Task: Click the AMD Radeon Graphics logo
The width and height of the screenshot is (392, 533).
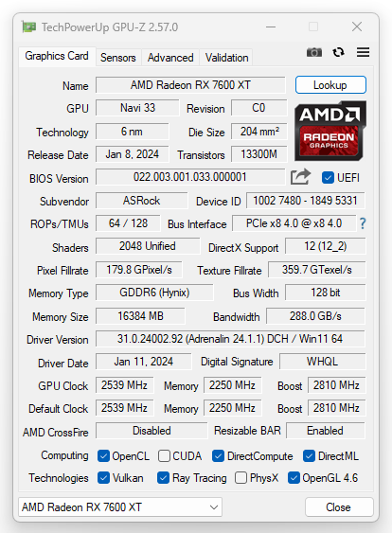Action: tap(330, 131)
